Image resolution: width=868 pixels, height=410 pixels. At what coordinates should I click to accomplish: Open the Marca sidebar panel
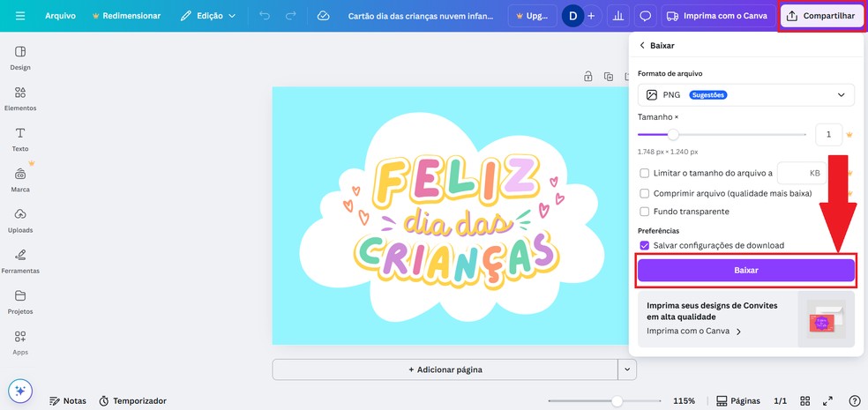[x=20, y=180]
